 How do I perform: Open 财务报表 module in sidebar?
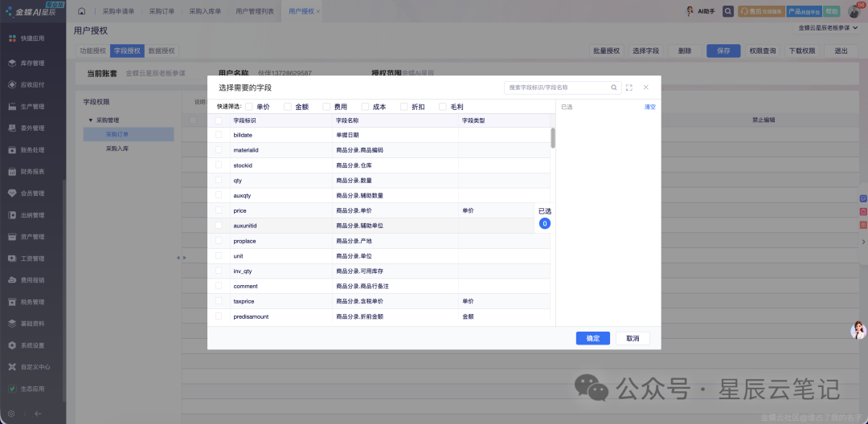tap(27, 171)
